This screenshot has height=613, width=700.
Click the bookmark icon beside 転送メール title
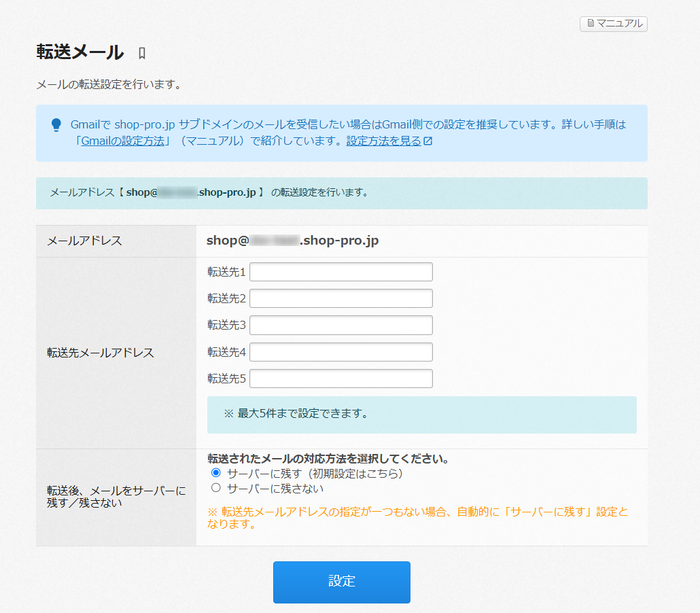[x=142, y=53]
